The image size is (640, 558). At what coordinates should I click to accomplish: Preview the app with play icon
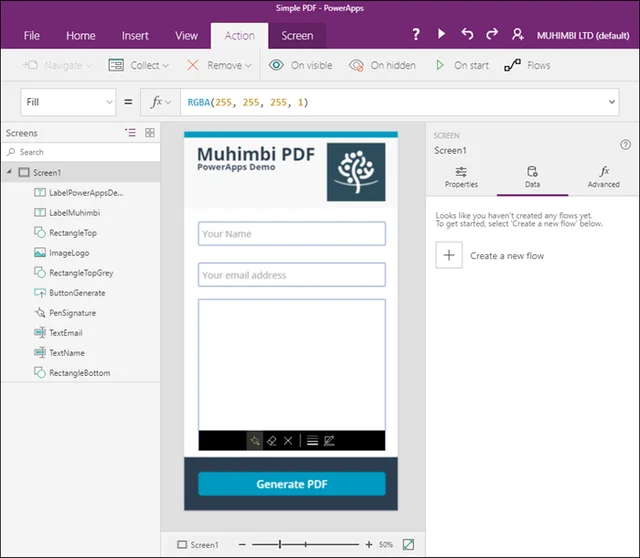coord(441,33)
